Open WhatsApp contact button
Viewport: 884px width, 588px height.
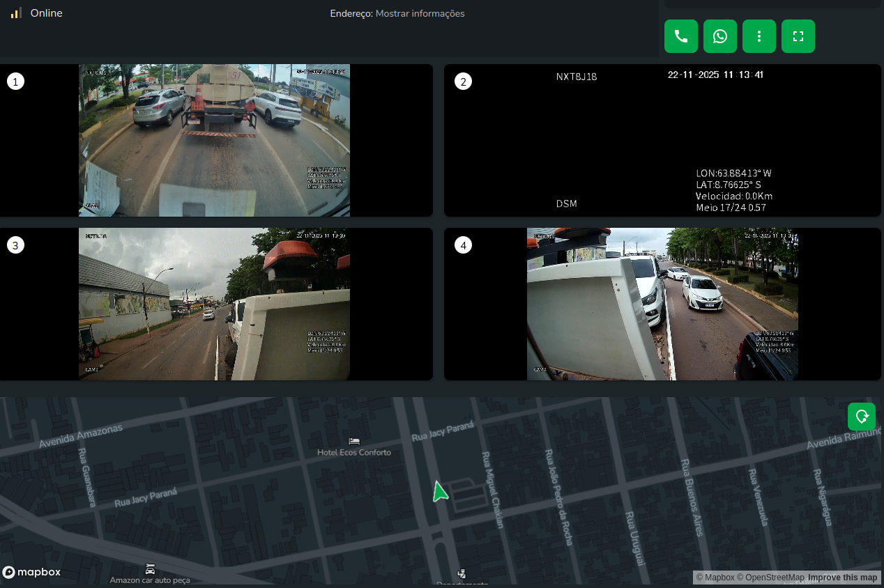click(719, 36)
